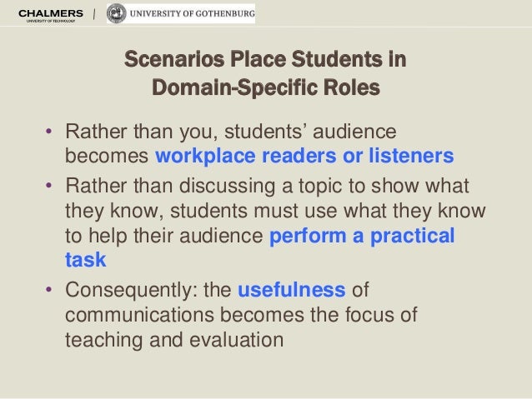Click the blue word 'usefulness'
This screenshot has height=399, width=532.
pyautogui.click(x=292, y=290)
